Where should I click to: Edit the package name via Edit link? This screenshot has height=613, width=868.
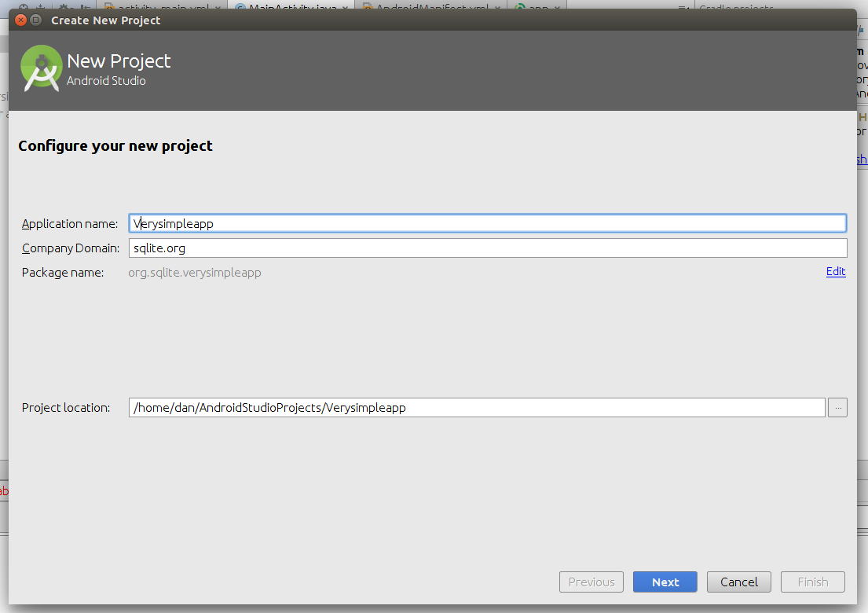pyautogui.click(x=835, y=272)
